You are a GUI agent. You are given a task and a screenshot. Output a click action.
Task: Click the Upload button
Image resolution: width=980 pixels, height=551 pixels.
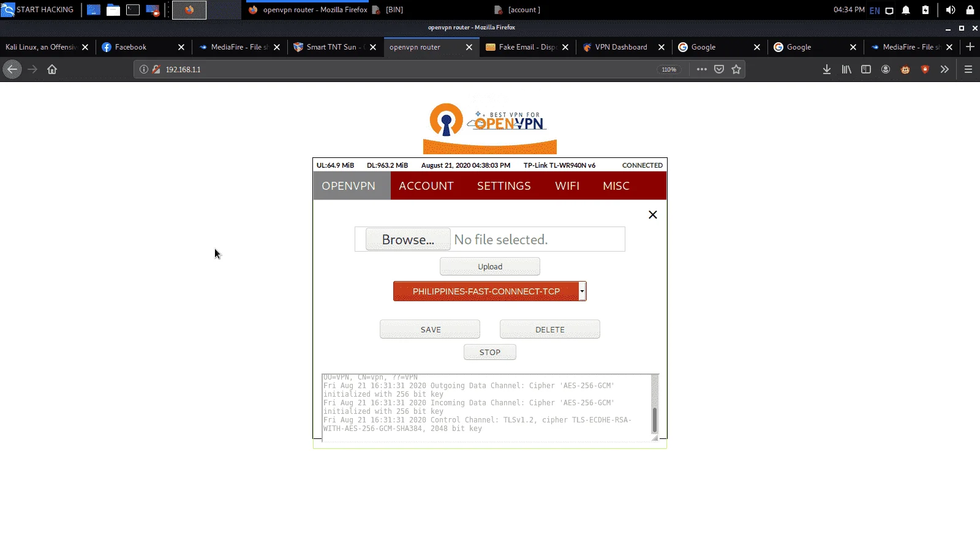click(x=490, y=266)
